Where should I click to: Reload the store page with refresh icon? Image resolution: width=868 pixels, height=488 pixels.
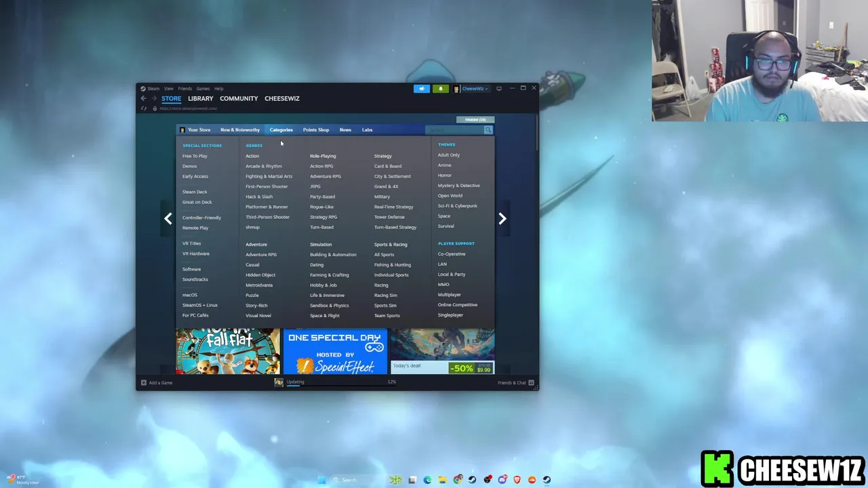[143, 108]
